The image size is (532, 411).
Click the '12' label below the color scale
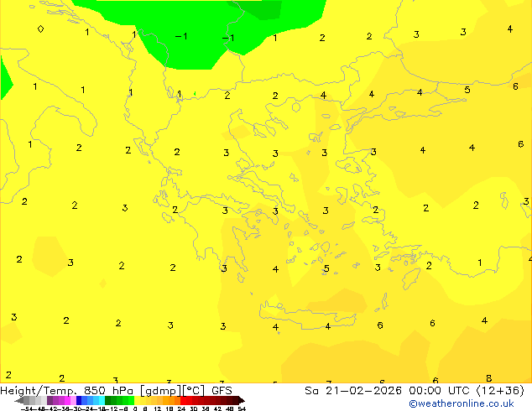pyautogui.click(x=158, y=408)
